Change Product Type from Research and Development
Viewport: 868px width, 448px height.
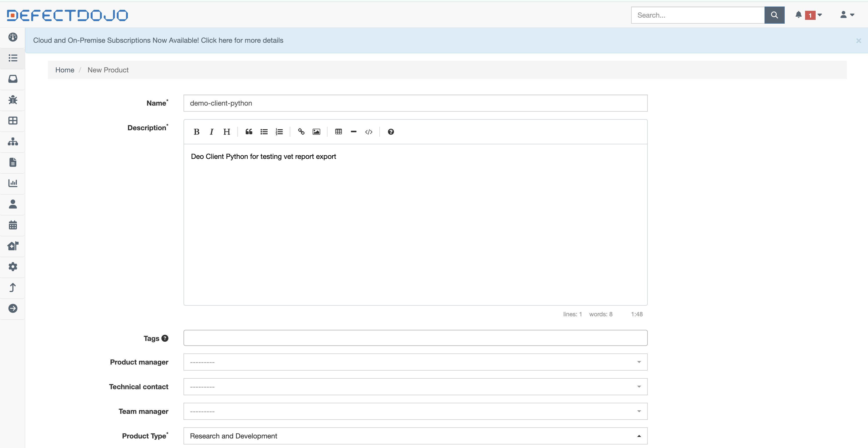(415, 436)
